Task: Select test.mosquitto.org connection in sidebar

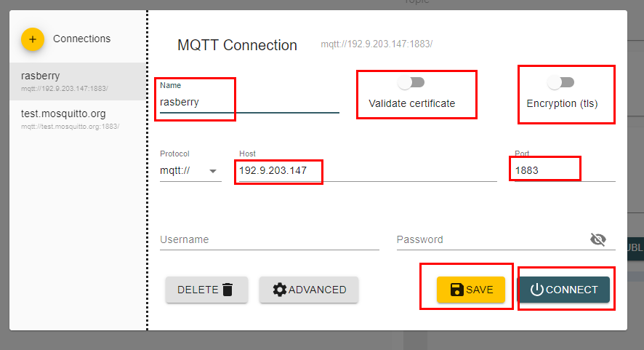Action: coord(78,119)
